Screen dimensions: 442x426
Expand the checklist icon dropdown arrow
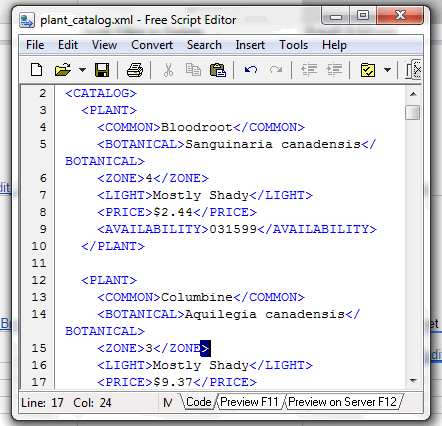click(387, 70)
